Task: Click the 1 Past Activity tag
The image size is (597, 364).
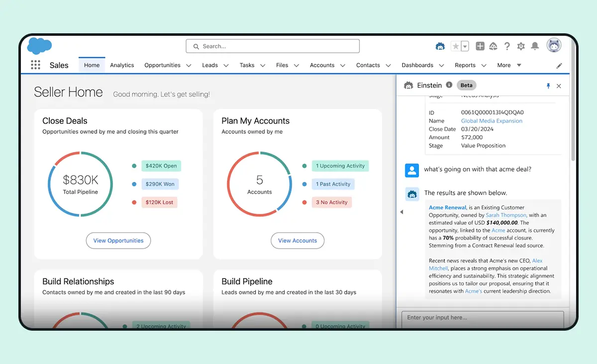Action: tap(333, 184)
